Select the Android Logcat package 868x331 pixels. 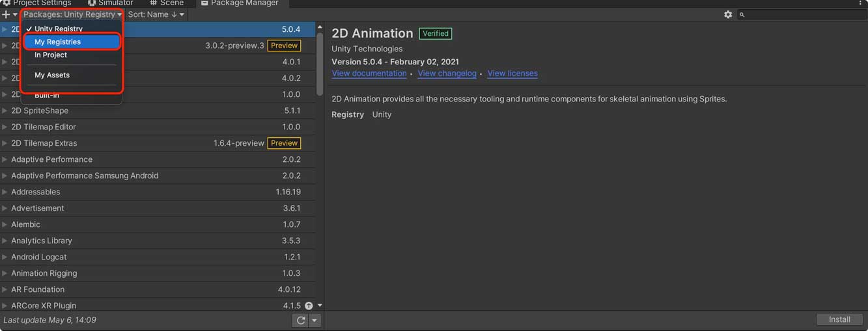(158, 257)
